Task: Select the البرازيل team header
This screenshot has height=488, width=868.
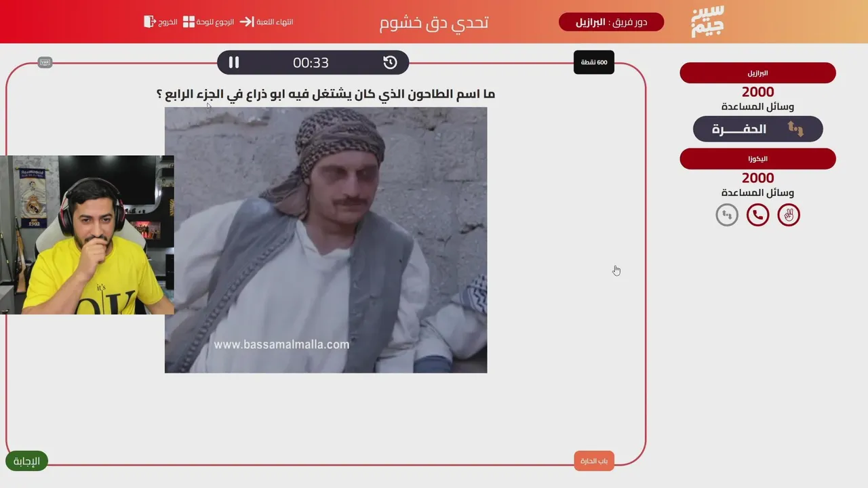Action: point(757,73)
